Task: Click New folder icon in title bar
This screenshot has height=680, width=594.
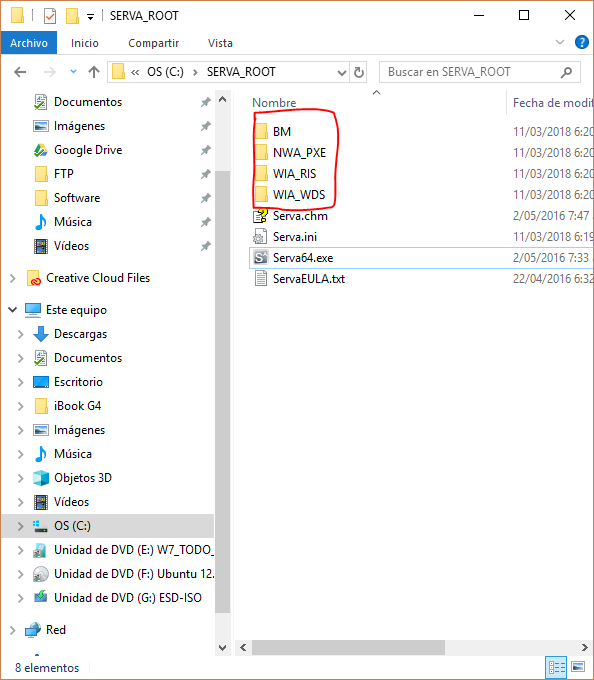Action: point(72,16)
